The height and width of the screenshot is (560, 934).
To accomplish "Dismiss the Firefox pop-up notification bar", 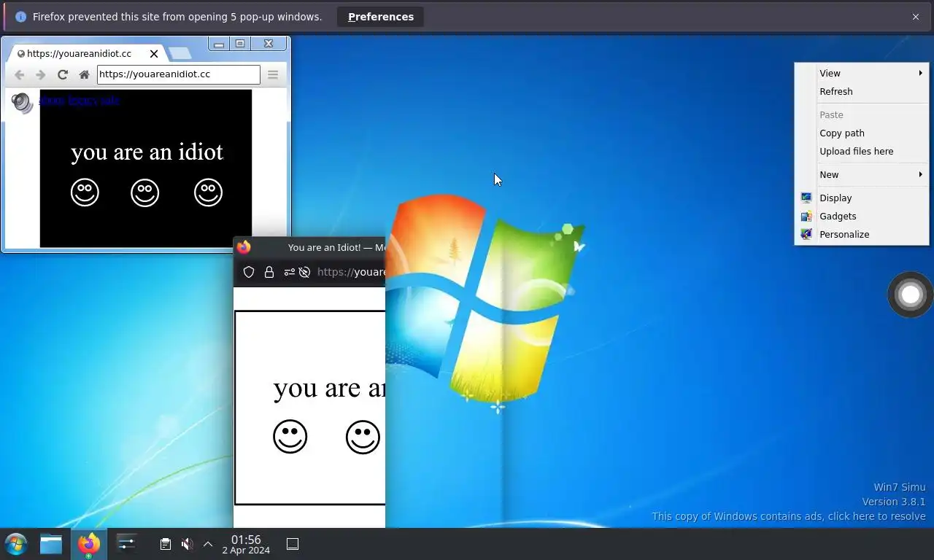I will [x=915, y=17].
